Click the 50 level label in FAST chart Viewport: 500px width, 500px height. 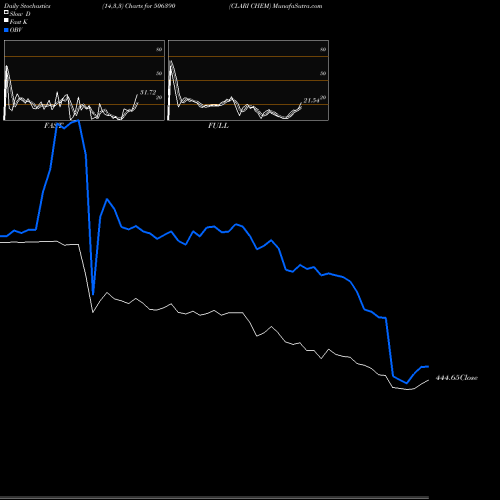tap(159, 73)
